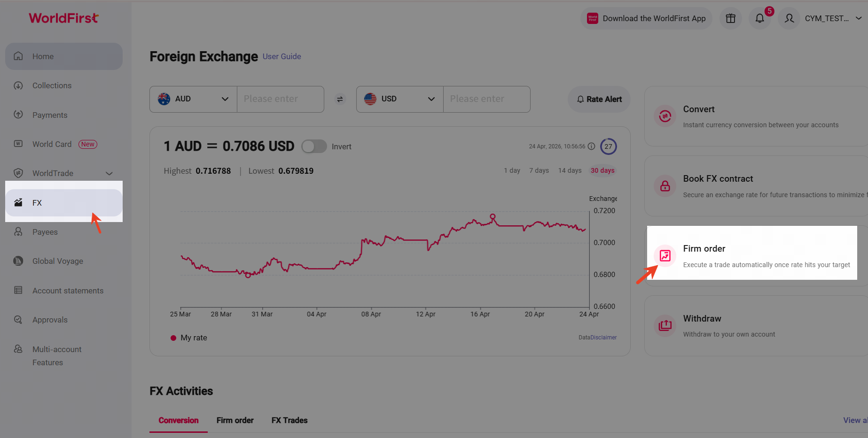868x438 pixels.
Task: Click the Global Voyage icon
Action: coord(18,261)
